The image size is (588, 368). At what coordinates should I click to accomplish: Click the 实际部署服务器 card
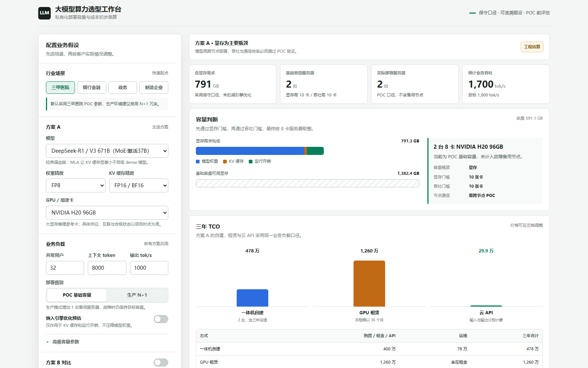[415, 84]
